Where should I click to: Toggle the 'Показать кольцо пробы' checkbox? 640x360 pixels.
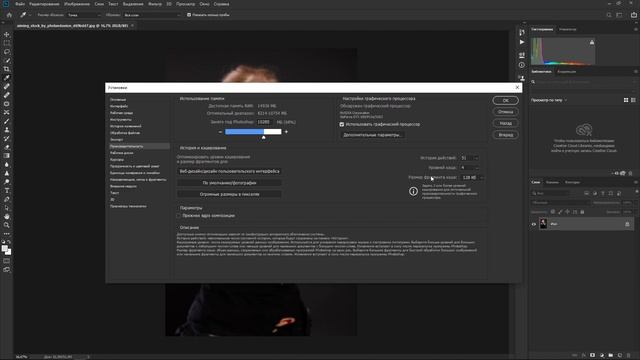189,15
